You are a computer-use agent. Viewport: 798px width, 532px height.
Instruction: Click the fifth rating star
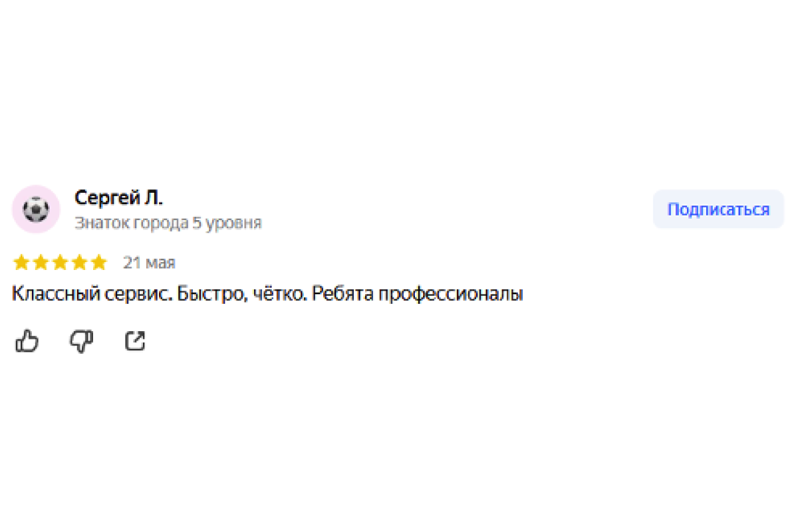98,263
